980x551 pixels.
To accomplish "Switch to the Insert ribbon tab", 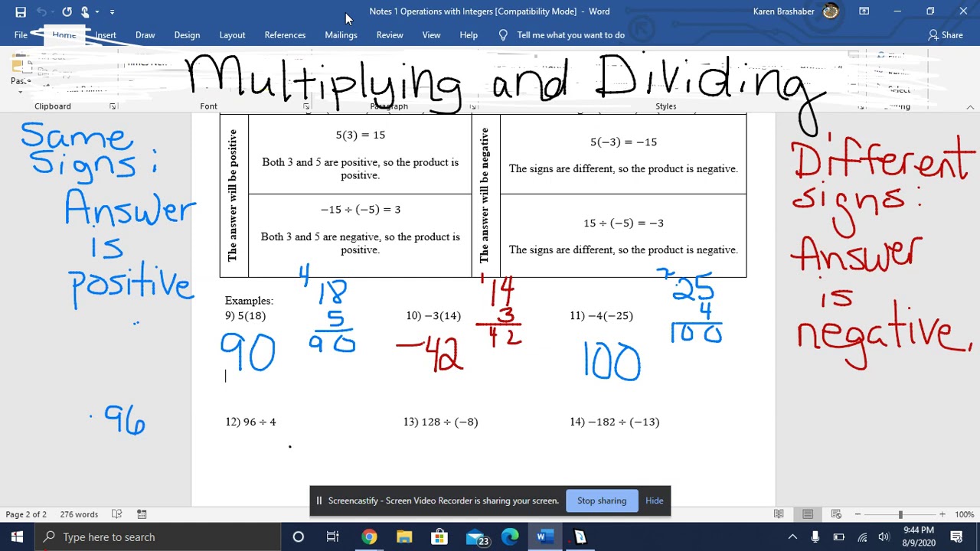I will (x=106, y=35).
